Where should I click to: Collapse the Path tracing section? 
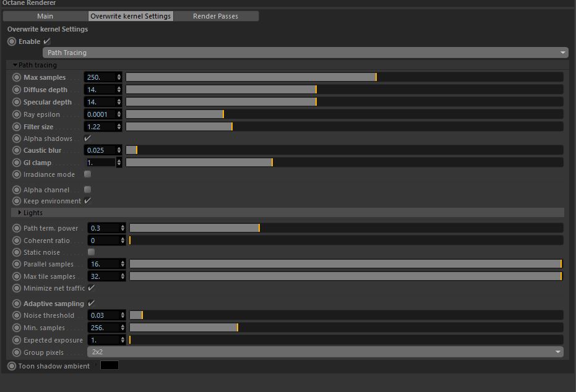click(15, 65)
